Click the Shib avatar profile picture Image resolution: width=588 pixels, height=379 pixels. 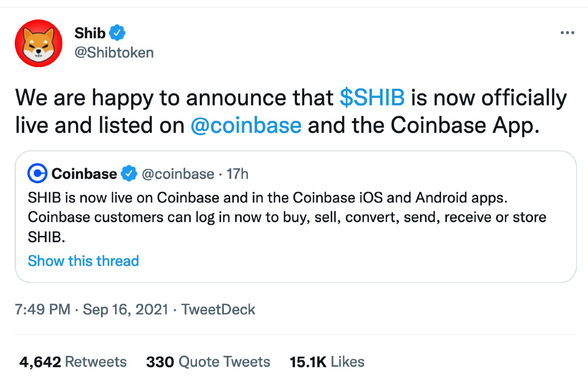click(x=39, y=44)
